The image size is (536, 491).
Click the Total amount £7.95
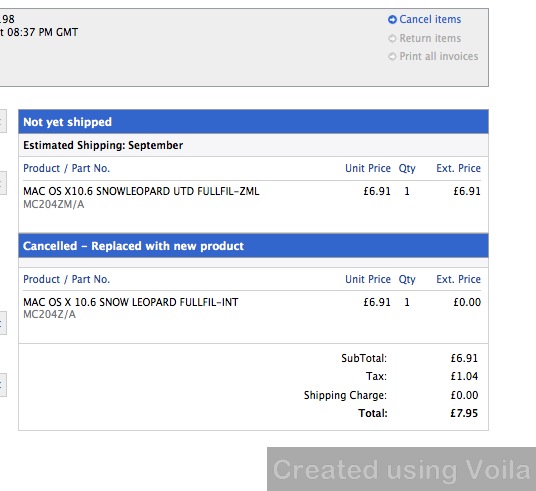pyautogui.click(x=464, y=413)
